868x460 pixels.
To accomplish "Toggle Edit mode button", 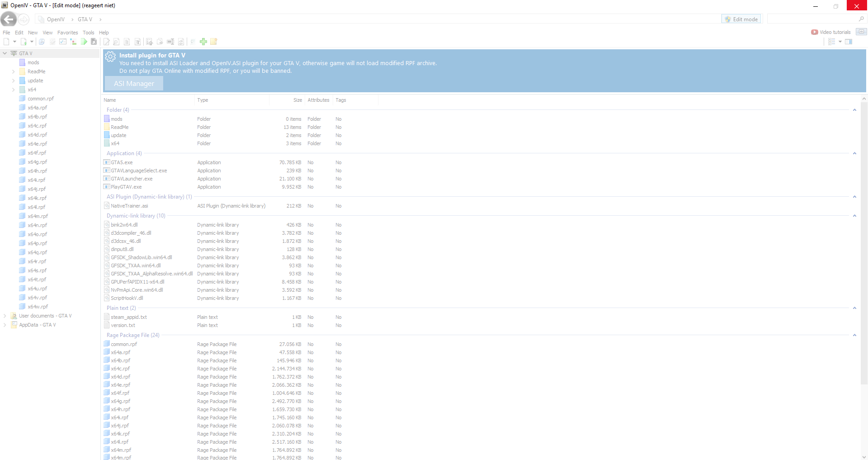I will (x=741, y=19).
